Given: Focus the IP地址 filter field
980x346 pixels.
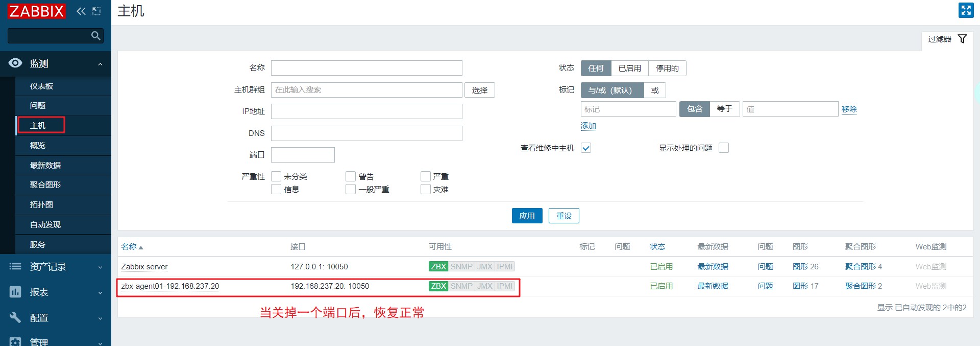Looking at the screenshot, I should [366, 111].
